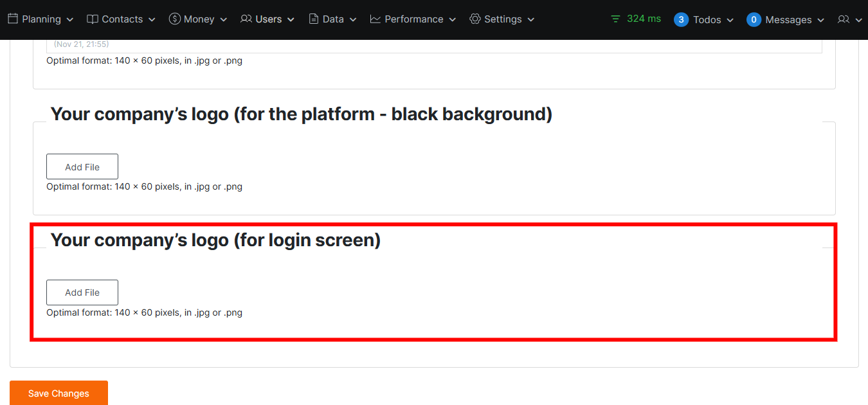Add File for the black background platform logo

[x=82, y=166]
